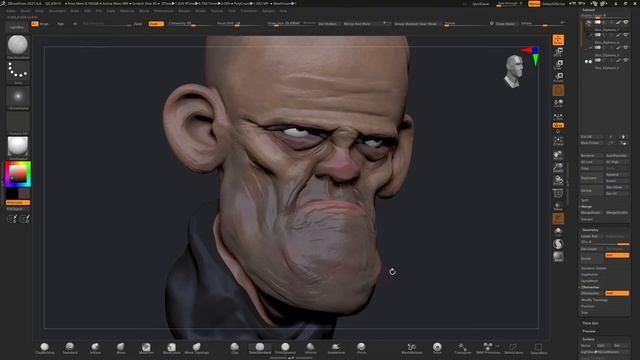Viewport: 640px width, 360px height.
Task: Expand the Modify Topology section
Action: point(594,300)
